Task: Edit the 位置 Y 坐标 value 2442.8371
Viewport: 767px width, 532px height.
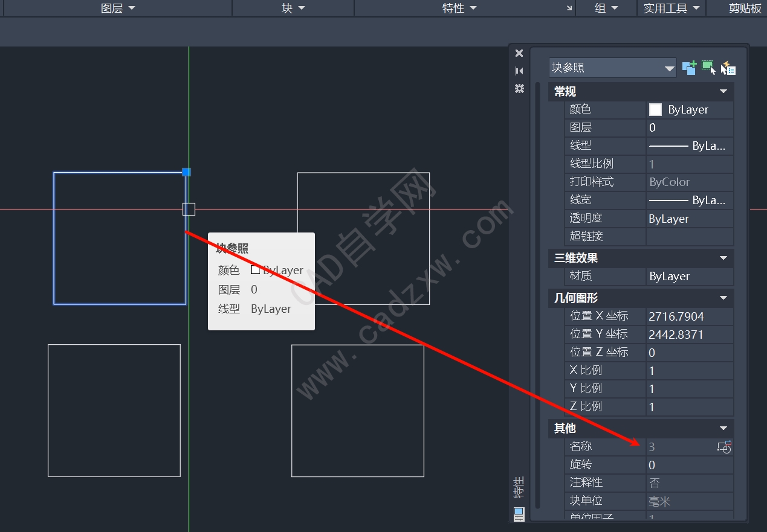Action: click(x=690, y=335)
